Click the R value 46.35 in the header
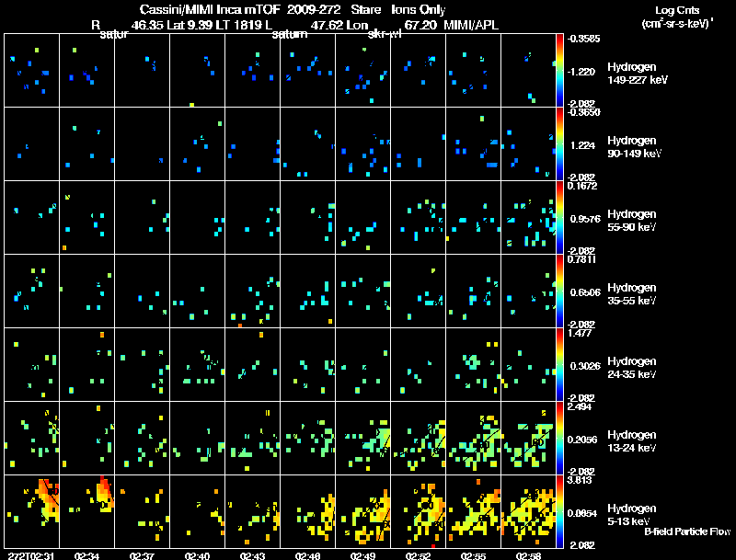 tap(146, 25)
